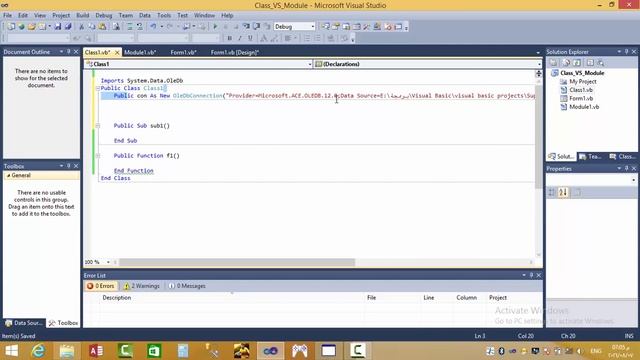This screenshot has width=640, height=360.
Task: Toggle auto-hide pin on Error List
Action: 531,276
